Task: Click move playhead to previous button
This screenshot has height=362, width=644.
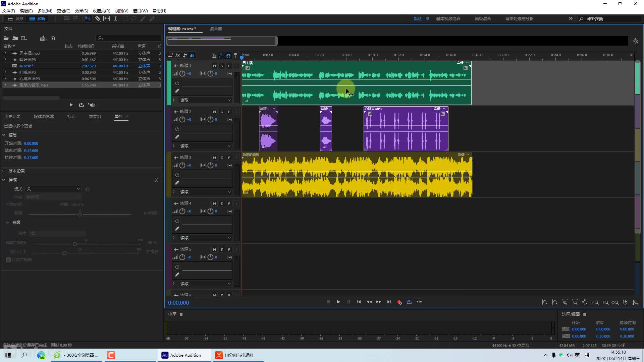Action: click(x=359, y=302)
